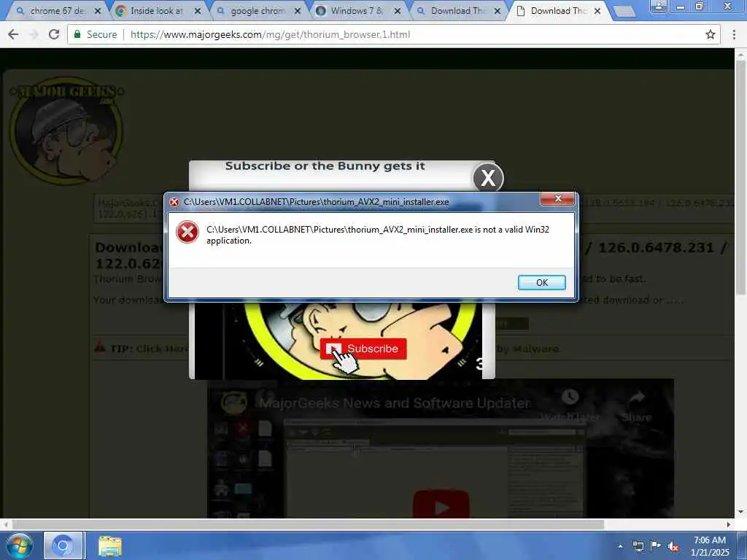Image resolution: width=747 pixels, height=560 pixels.
Task: Click the green Secure padlock icon
Action: pos(77,34)
